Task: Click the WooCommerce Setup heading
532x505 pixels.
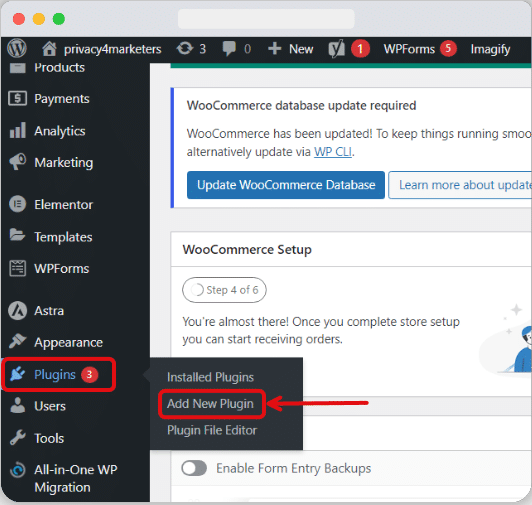Action: pyautogui.click(x=247, y=249)
